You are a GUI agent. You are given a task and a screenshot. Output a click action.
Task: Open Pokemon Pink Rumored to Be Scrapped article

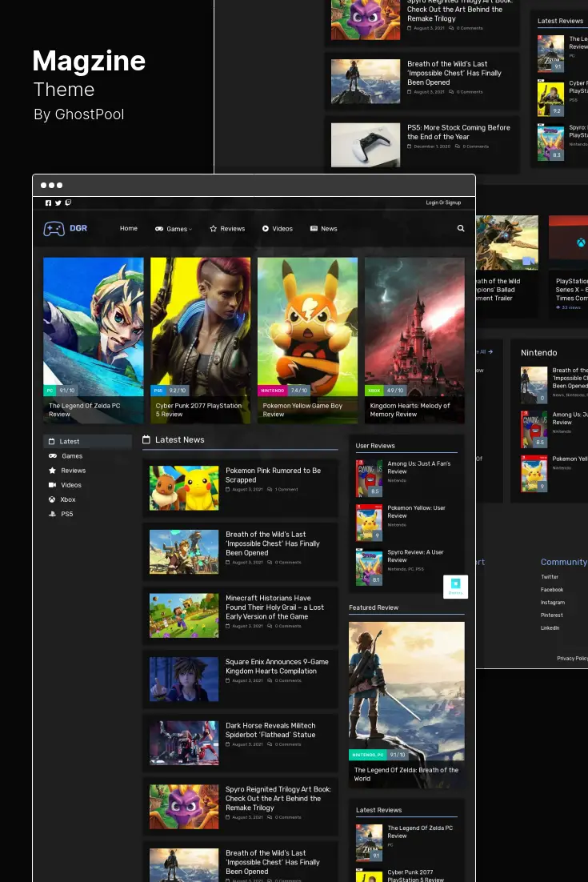click(x=274, y=475)
